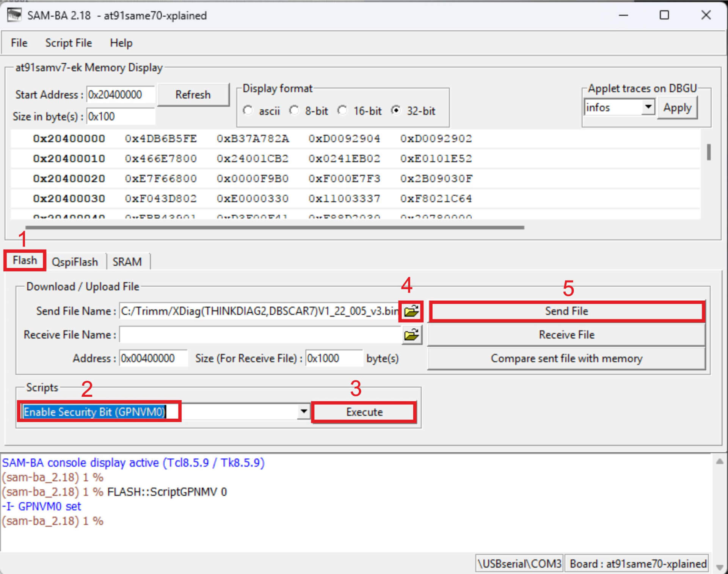The image size is (728, 574).
Task: Select the 32-bit display format
Action: tap(395, 110)
